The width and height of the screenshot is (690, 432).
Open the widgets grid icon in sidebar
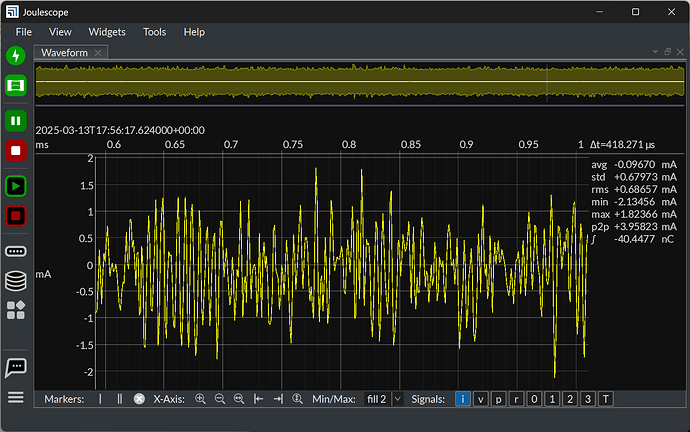tap(16, 310)
